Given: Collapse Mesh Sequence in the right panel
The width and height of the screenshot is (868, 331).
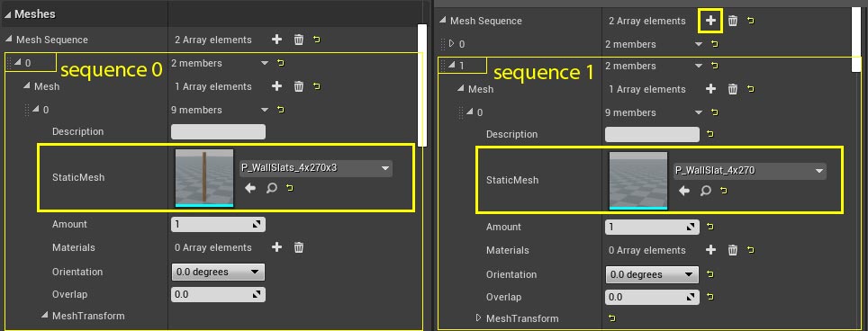Looking at the screenshot, I should 443,21.
